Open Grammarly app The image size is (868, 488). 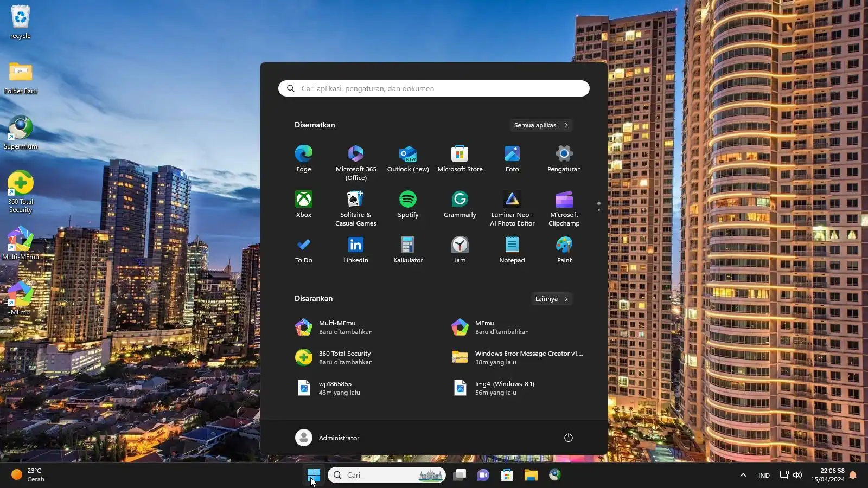(x=460, y=204)
